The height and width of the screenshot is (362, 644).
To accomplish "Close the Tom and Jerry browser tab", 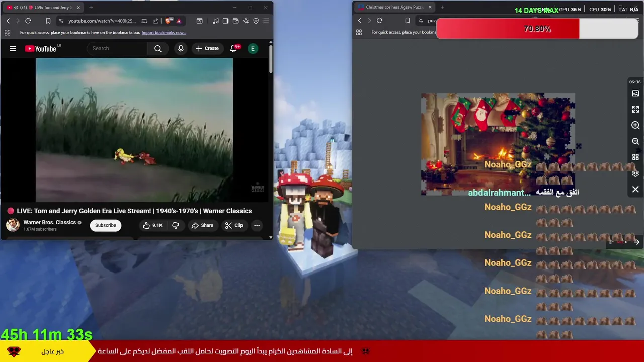I will (x=78, y=8).
